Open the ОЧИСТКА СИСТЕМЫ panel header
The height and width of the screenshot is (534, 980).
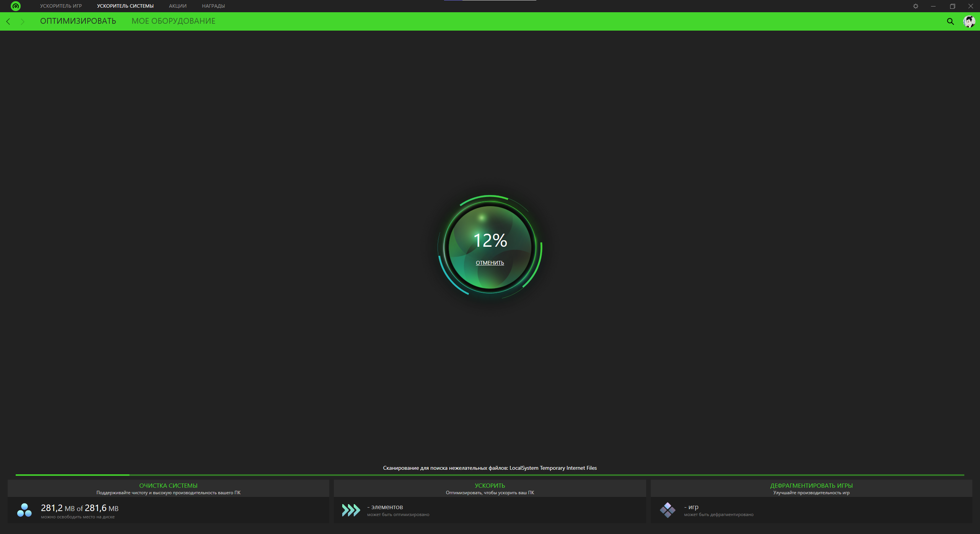pyautogui.click(x=168, y=486)
